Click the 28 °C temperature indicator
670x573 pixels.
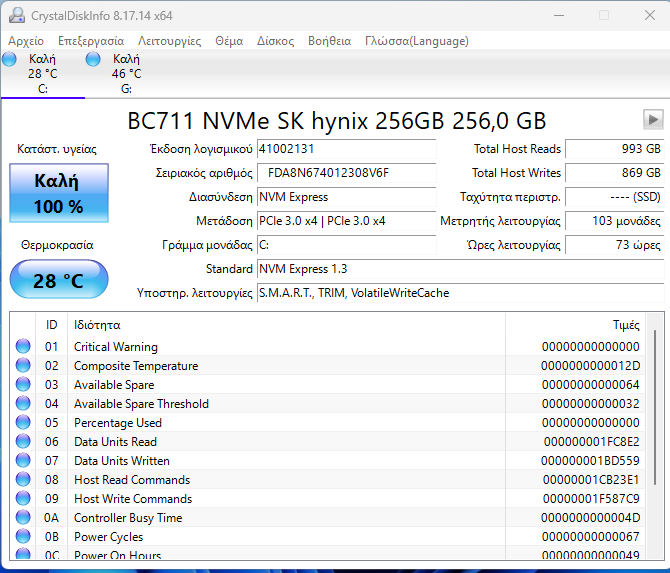(59, 279)
